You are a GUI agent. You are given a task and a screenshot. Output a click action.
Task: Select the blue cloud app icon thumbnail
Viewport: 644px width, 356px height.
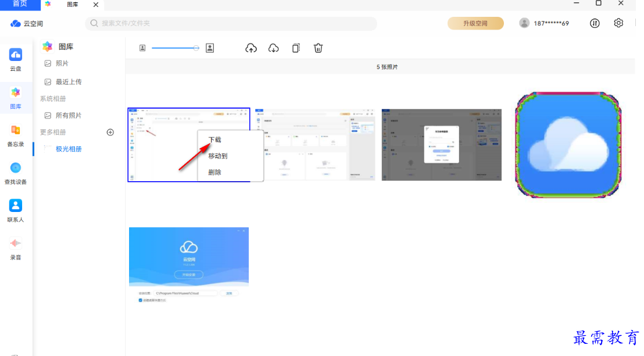[568, 145]
